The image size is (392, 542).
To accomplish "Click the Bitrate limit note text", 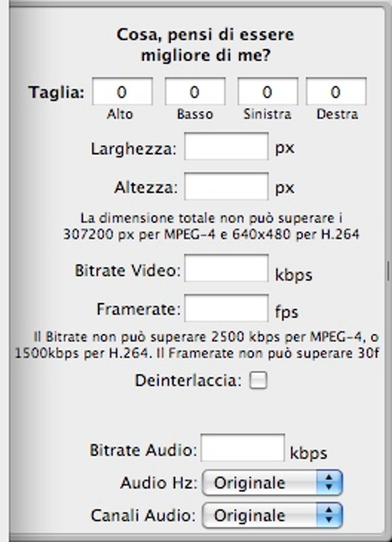I will coord(197,345).
